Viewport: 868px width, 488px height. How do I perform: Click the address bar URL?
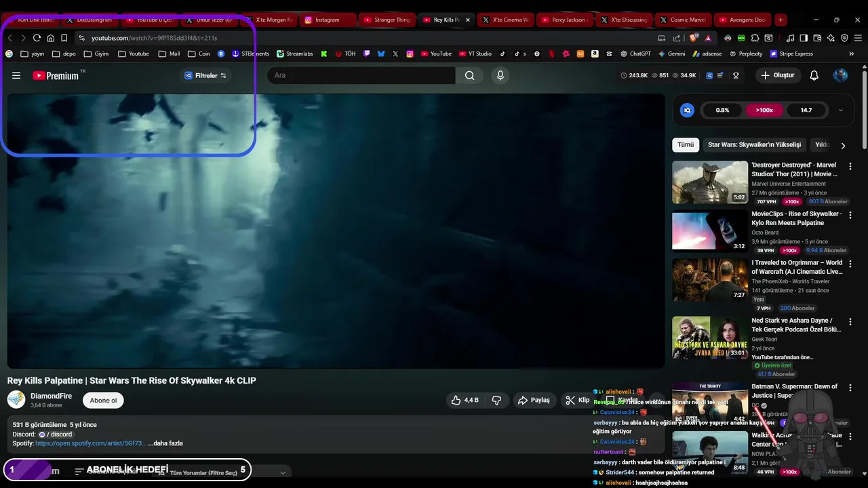(x=155, y=38)
